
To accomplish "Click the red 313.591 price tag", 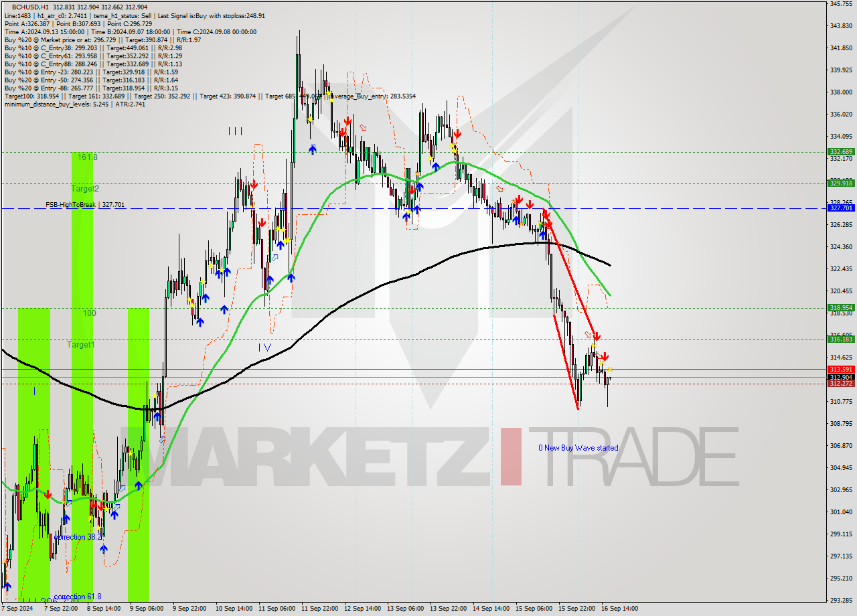I will [x=842, y=369].
